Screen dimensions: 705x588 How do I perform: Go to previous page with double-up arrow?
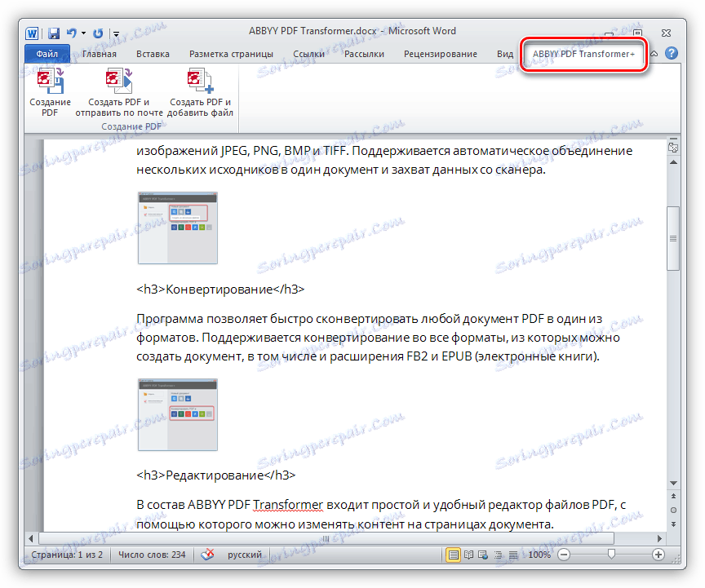(x=673, y=497)
